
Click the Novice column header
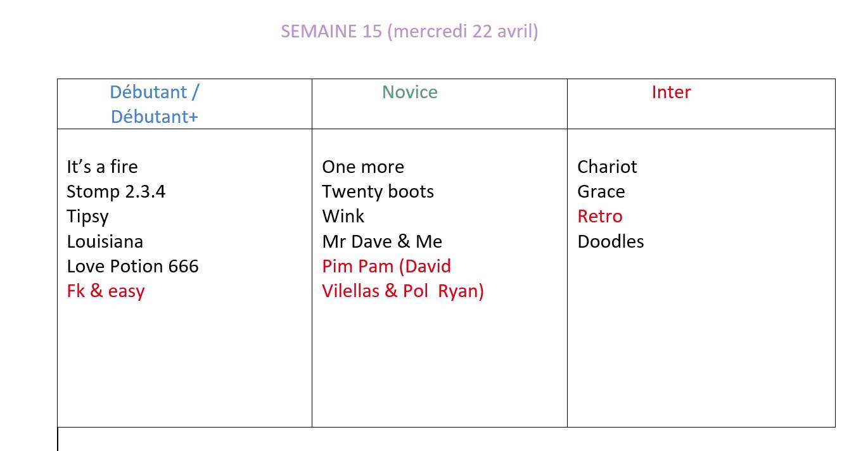click(409, 92)
